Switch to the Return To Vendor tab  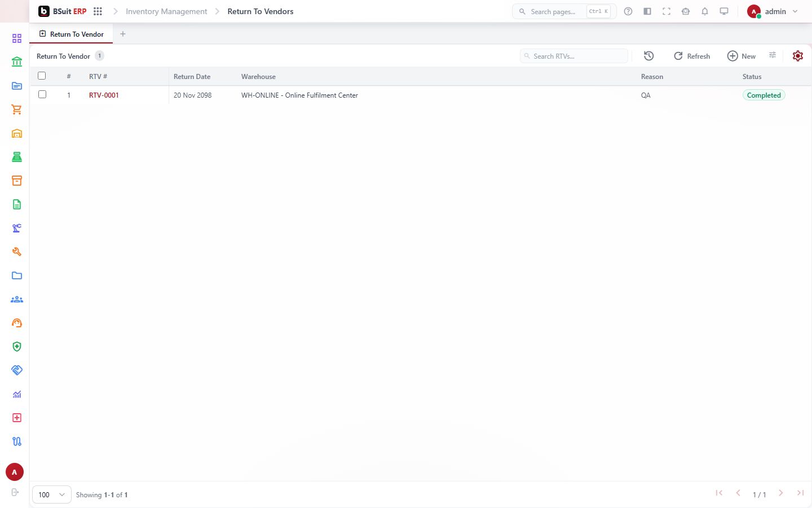click(x=72, y=34)
